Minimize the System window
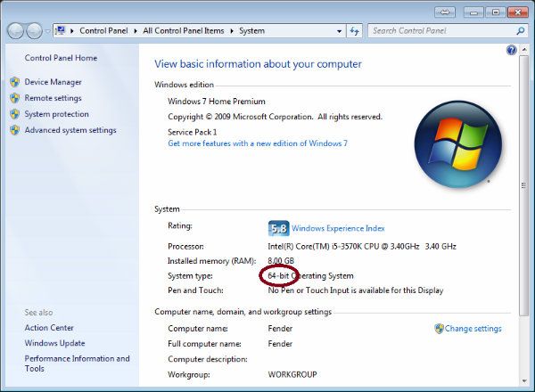 point(473,12)
